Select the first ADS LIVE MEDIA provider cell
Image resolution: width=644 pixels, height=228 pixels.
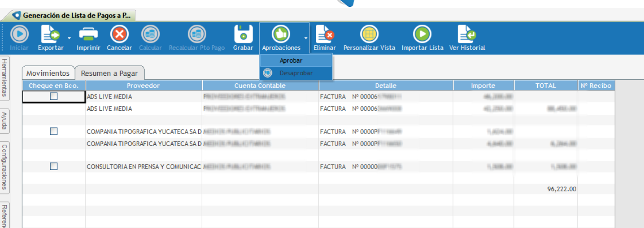click(143, 97)
